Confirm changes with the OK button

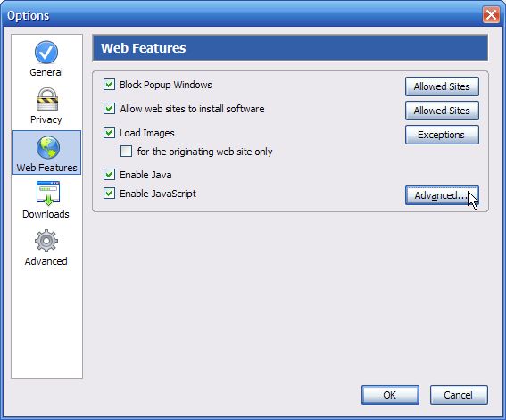click(390, 395)
